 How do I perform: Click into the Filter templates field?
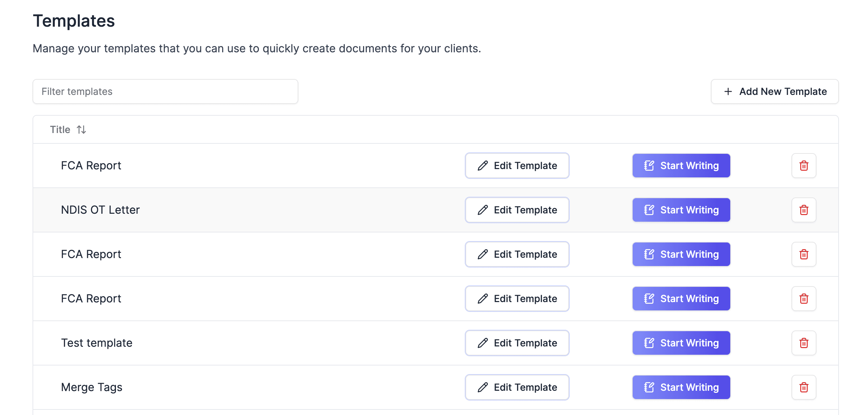click(165, 91)
